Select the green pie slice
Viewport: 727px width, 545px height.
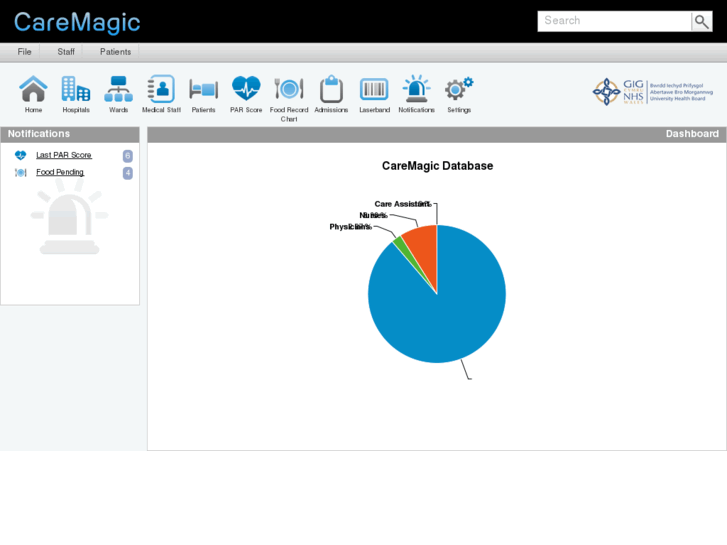[402, 250]
